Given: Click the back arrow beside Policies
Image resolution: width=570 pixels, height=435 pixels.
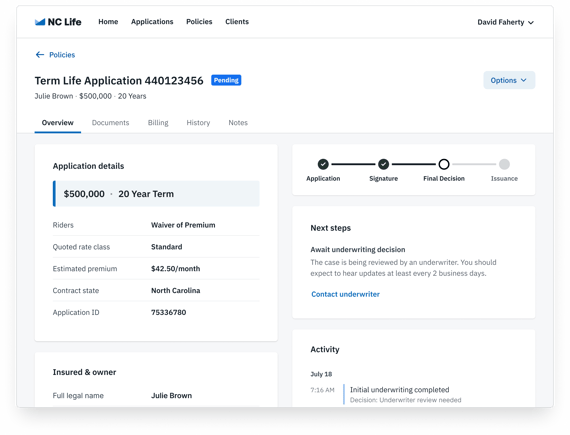Looking at the screenshot, I should pyautogui.click(x=40, y=55).
